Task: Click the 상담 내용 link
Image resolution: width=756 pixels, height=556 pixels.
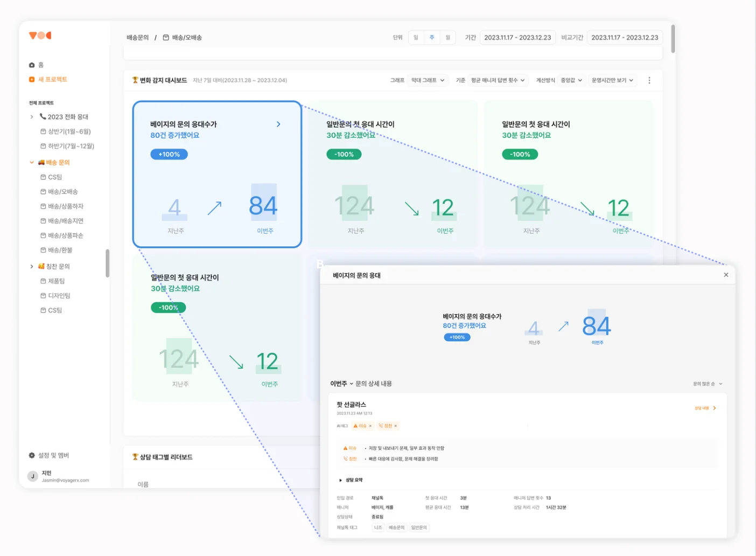Action: [705, 408]
